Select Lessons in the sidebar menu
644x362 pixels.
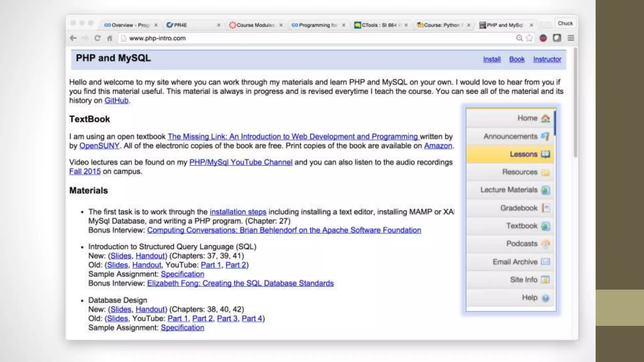click(523, 154)
